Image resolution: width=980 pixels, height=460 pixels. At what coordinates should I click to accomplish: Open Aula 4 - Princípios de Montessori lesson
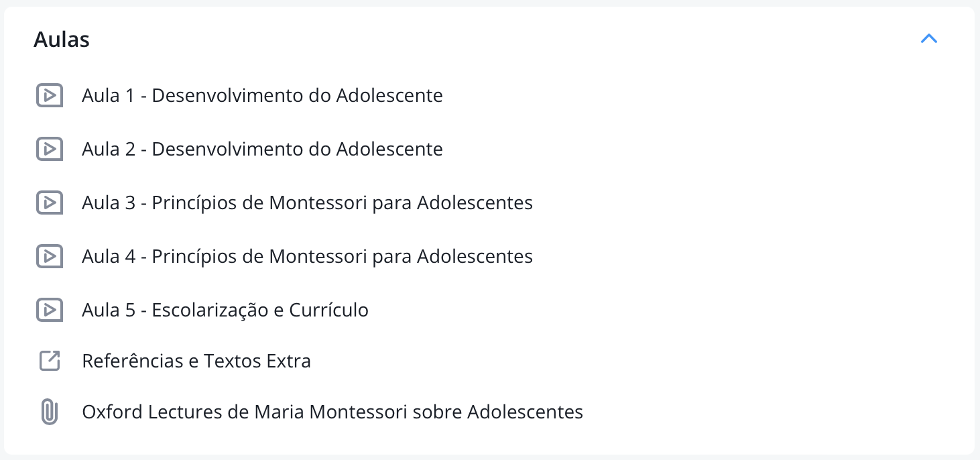(x=307, y=256)
